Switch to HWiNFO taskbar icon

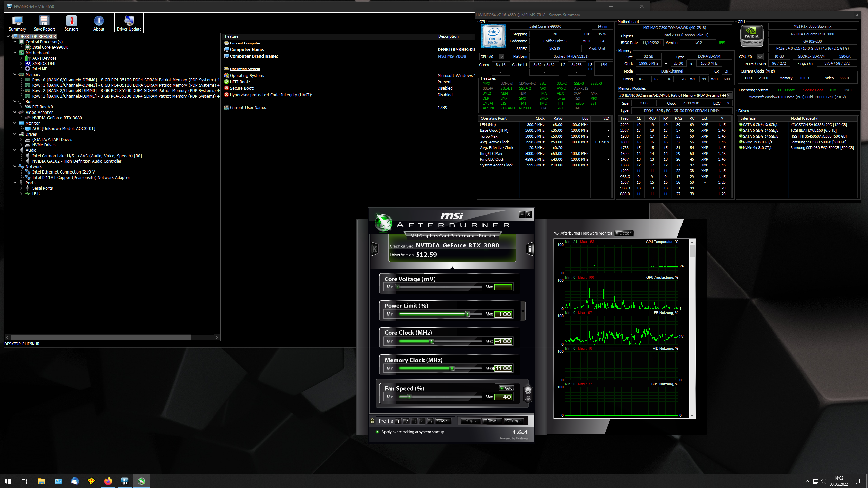tap(125, 481)
